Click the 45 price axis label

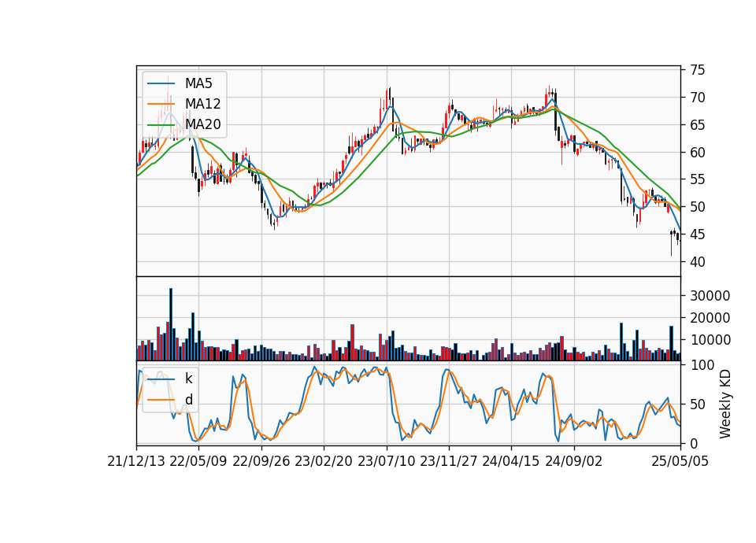tap(697, 235)
